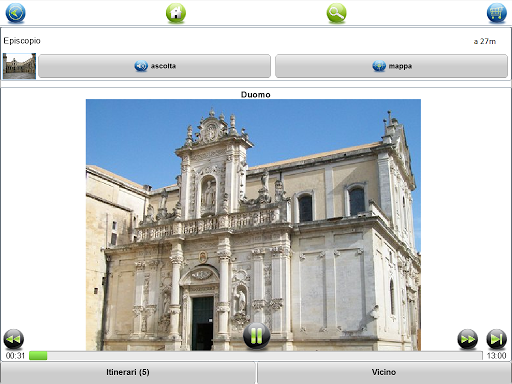Click the mappa button
This screenshot has width=512, height=384.
(x=391, y=66)
